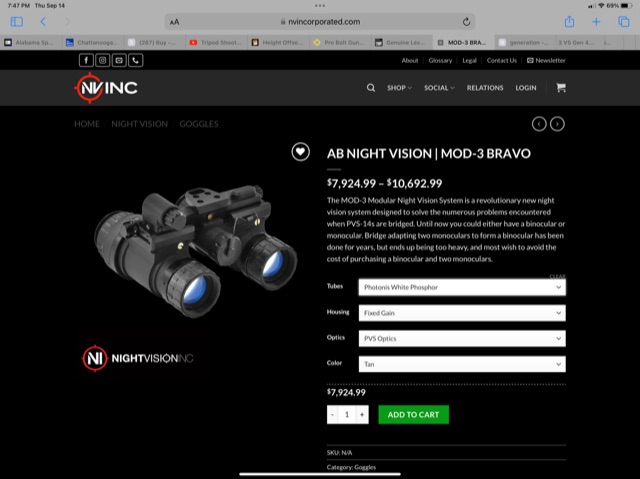Click the MOD-3 Bravo goggles product image

point(196,251)
